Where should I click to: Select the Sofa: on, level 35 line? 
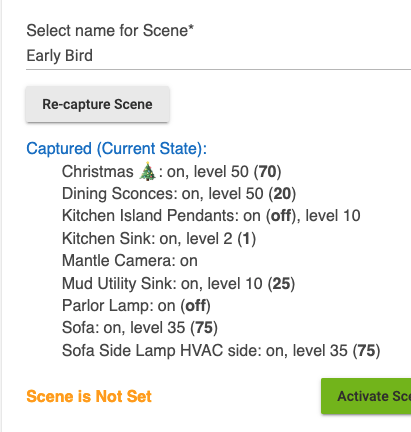coord(140,328)
